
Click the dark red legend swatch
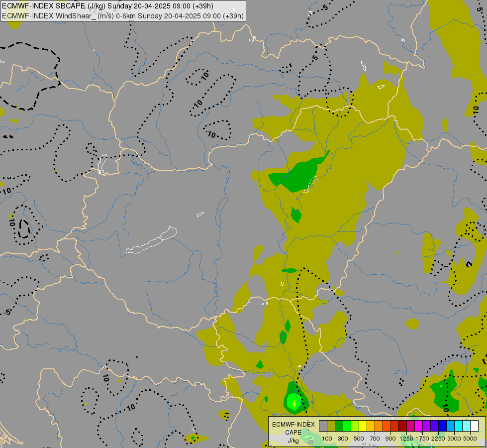click(403, 426)
